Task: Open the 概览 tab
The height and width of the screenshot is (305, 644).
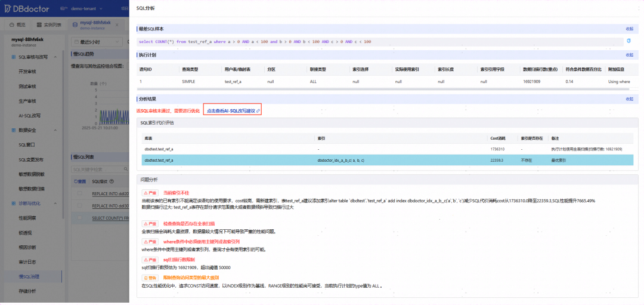Action: click(x=19, y=25)
